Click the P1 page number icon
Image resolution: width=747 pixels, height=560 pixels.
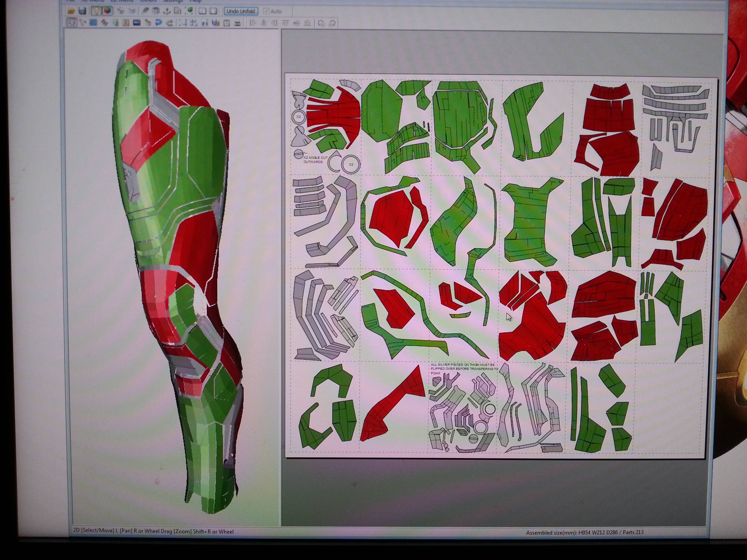click(x=205, y=23)
